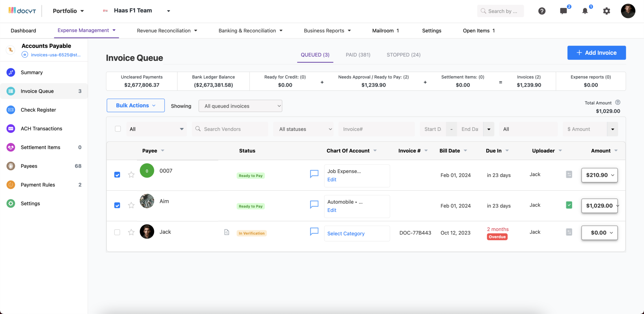Uncheck the 0007 invoice row checkbox
The image size is (644, 314).
(x=117, y=174)
